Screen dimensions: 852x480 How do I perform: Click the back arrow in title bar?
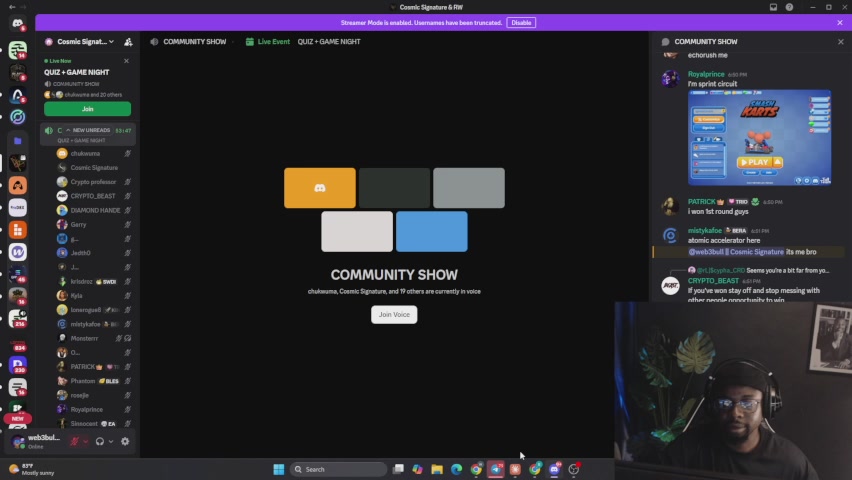point(12,7)
